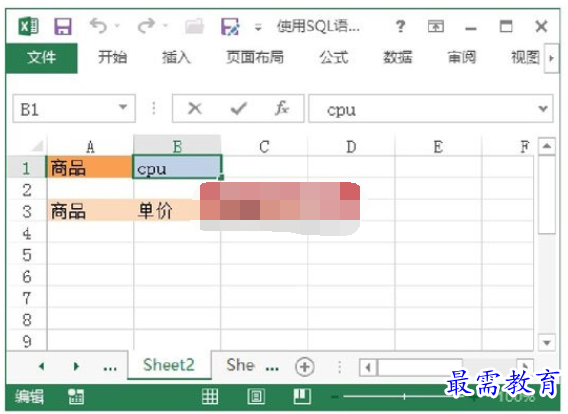Switch to the 插入 Insert tab
Image resolution: width=568 pixels, height=414 pixels.
(x=176, y=58)
